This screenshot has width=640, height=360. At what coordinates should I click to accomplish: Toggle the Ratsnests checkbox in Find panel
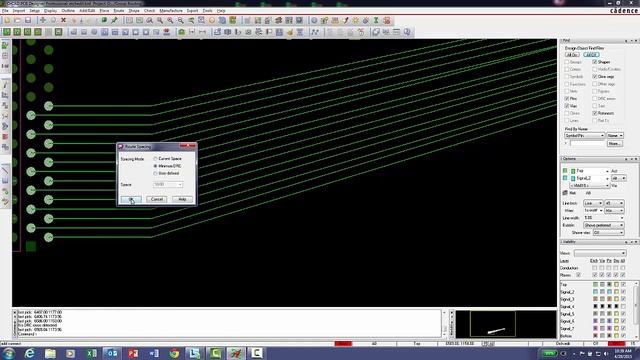(595, 113)
